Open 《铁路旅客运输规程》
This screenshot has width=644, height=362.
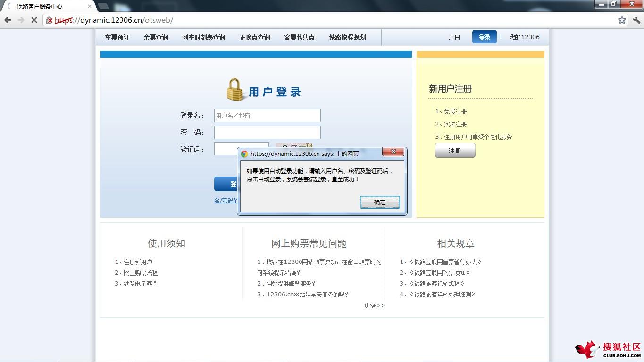click(x=436, y=284)
